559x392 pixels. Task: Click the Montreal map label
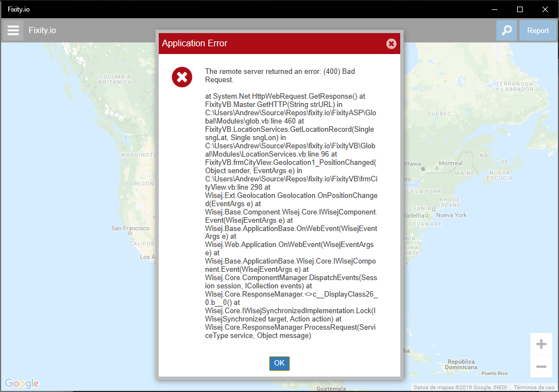pyautogui.click(x=450, y=163)
